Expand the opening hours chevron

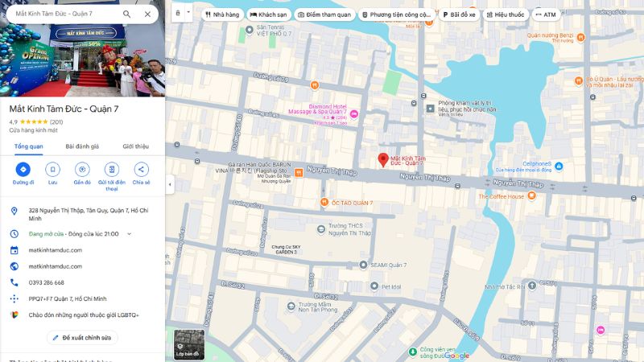[x=130, y=234]
